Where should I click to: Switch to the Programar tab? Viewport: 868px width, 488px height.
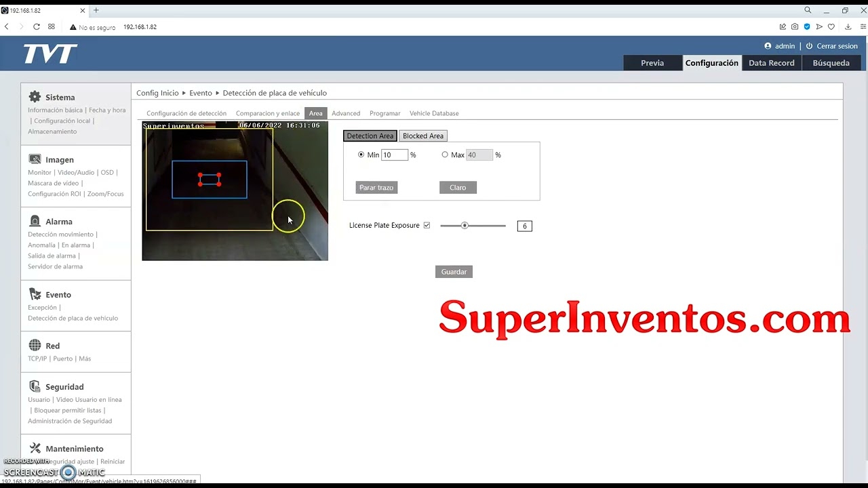(x=385, y=113)
